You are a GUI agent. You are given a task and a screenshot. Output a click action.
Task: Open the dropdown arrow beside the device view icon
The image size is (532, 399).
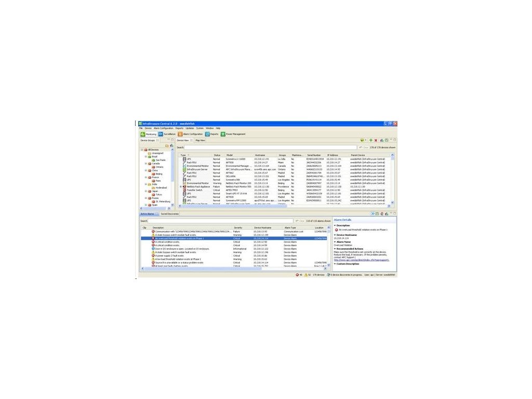tap(366, 140)
